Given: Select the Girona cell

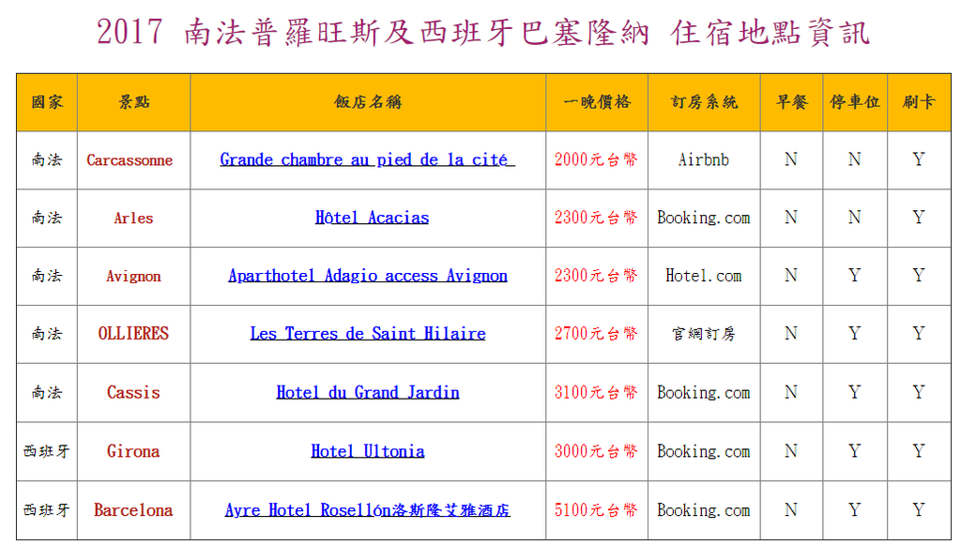Looking at the screenshot, I should pyautogui.click(x=133, y=451).
